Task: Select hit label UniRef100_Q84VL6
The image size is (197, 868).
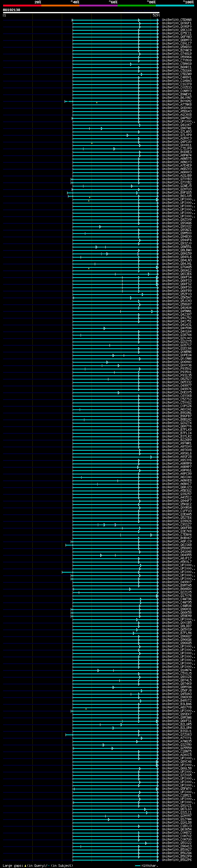Action: point(176,257)
